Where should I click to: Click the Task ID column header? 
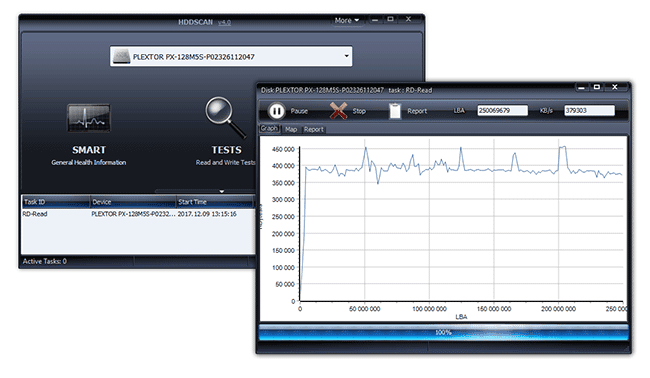[x=56, y=202]
